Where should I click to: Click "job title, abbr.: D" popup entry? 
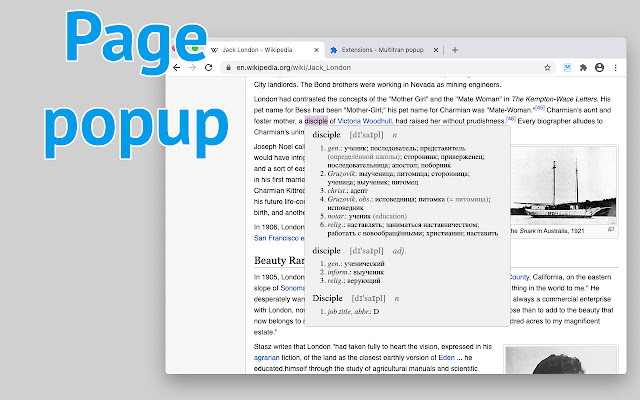pyautogui.click(x=353, y=311)
